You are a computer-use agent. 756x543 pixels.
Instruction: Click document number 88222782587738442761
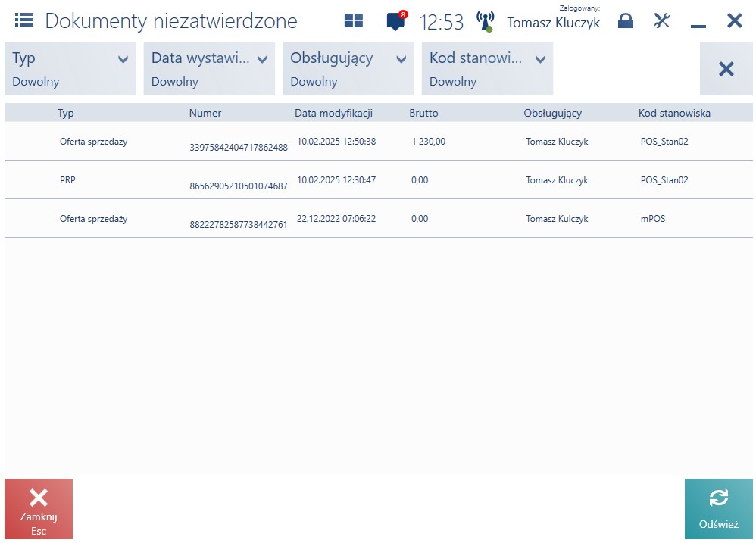tap(239, 224)
